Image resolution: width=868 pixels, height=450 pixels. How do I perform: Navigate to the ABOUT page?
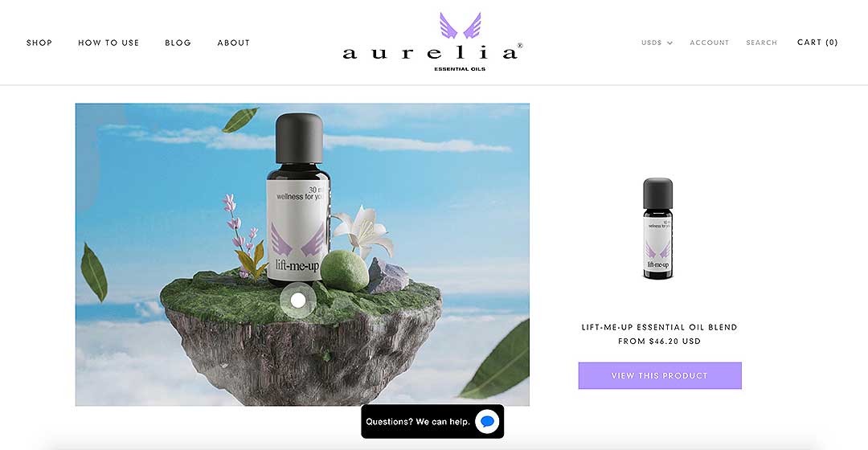pyautogui.click(x=234, y=43)
